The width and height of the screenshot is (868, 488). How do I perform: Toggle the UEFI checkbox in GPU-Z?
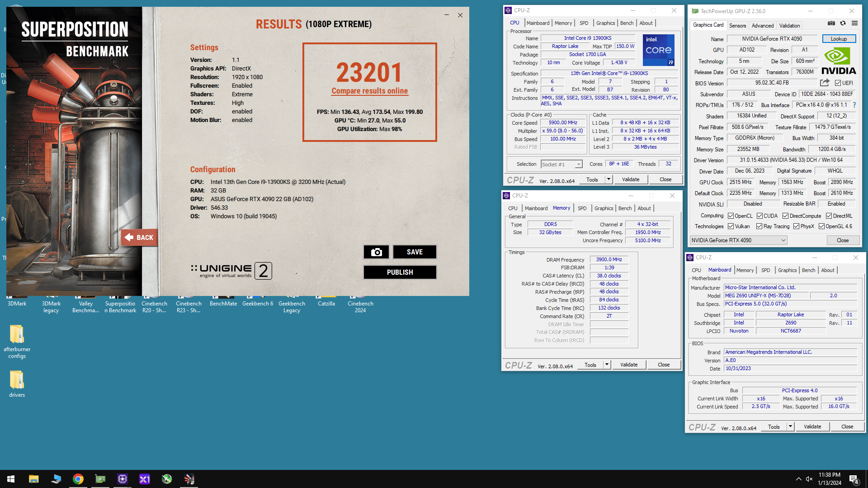click(838, 83)
